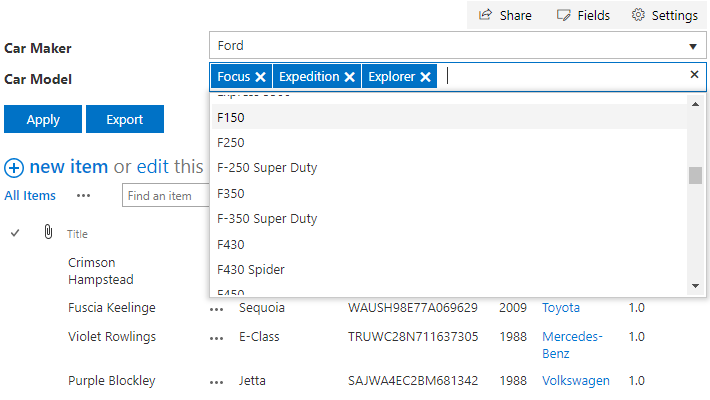Select F430 from the model list
The height and width of the screenshot is (400, 710).
[x=449, y=245]
